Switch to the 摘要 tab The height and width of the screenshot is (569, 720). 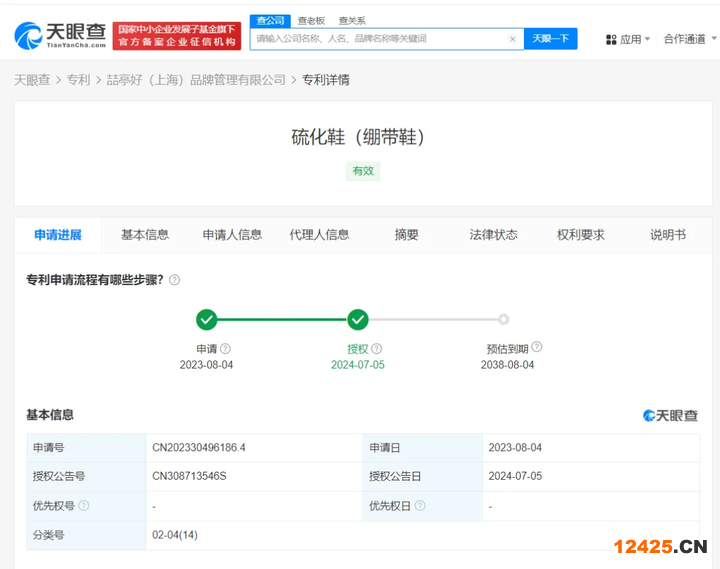406,235
